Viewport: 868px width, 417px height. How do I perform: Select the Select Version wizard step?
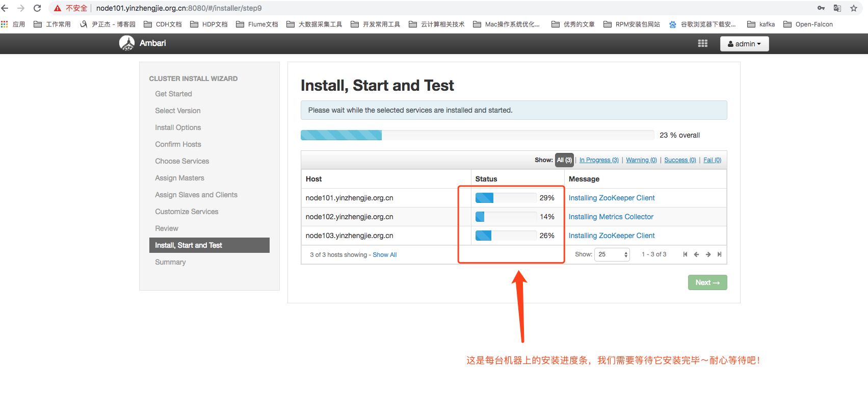tap(177, 111)
